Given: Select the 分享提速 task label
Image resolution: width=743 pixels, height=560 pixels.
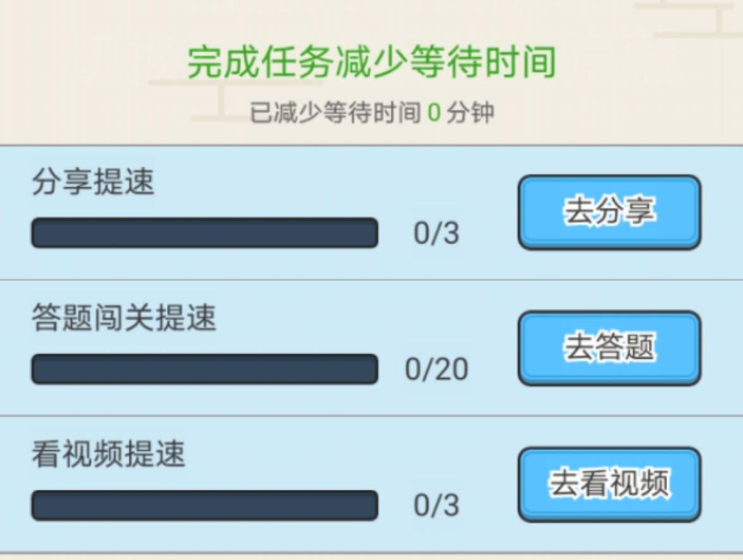Looking at the screenshot, I should pyautogui.click(x=93, y=183).
